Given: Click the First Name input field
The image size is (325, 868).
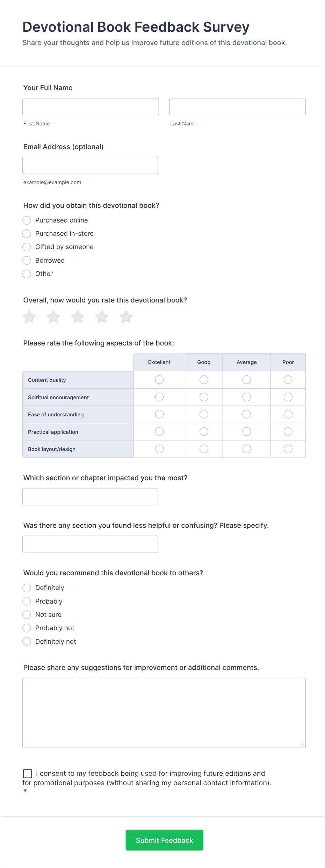Looking at the screenshot, I should pos(91,107).
